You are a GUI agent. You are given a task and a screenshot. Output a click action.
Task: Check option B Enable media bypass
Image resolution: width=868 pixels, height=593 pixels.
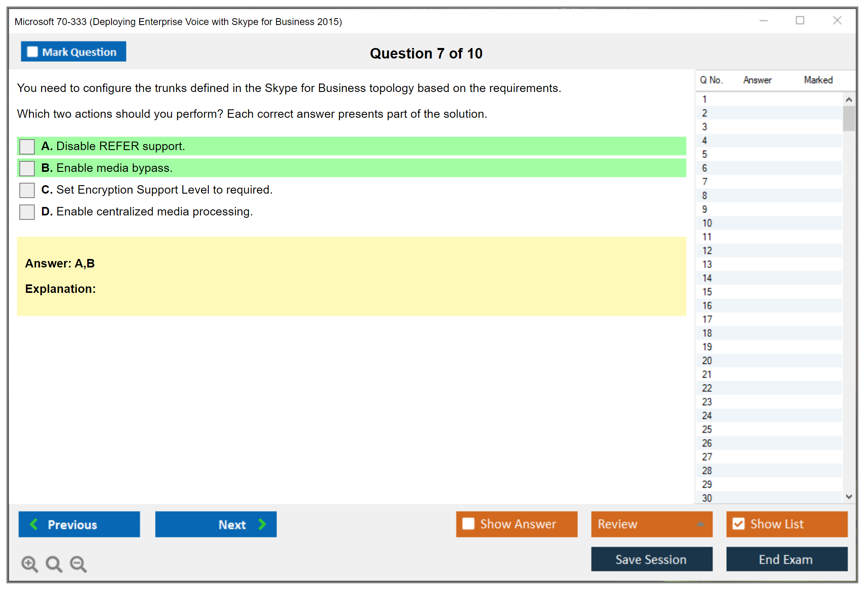pos(27,168)
